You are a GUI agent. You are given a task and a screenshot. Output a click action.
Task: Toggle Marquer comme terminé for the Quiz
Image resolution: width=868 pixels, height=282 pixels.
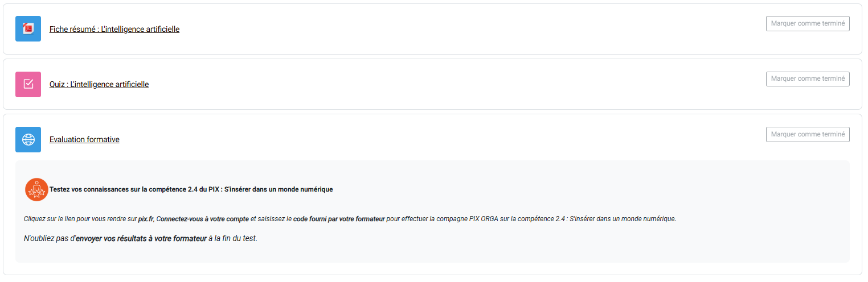(x=808, y=79)
